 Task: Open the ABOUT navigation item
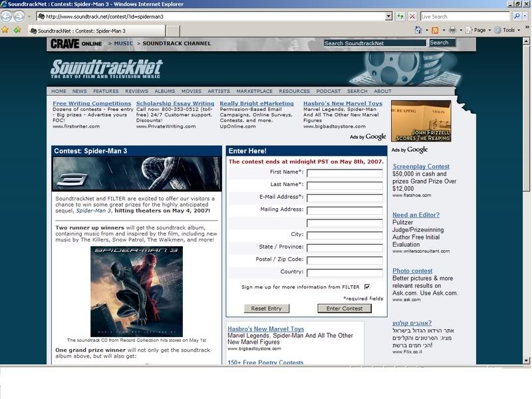pyautogui.click(x=383, y=91)
